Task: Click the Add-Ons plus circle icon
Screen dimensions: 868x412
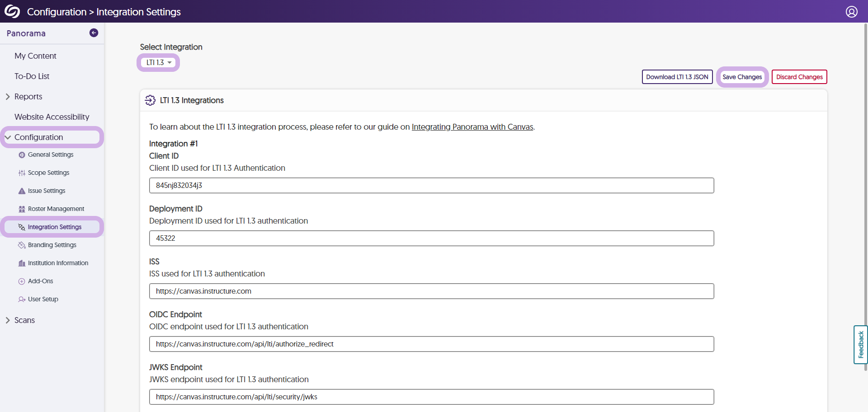Action: point(22,281)
